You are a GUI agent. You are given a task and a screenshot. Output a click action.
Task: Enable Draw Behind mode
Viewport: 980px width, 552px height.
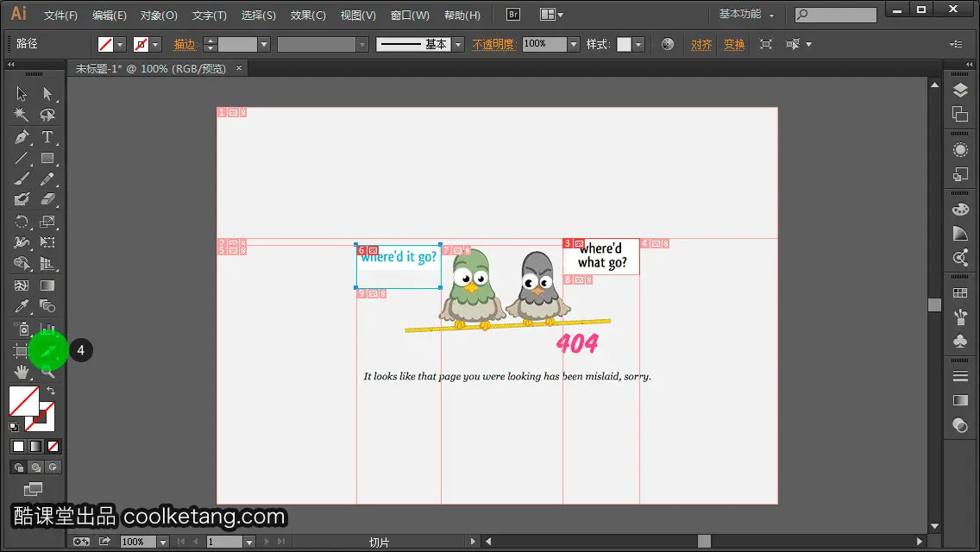36,467
